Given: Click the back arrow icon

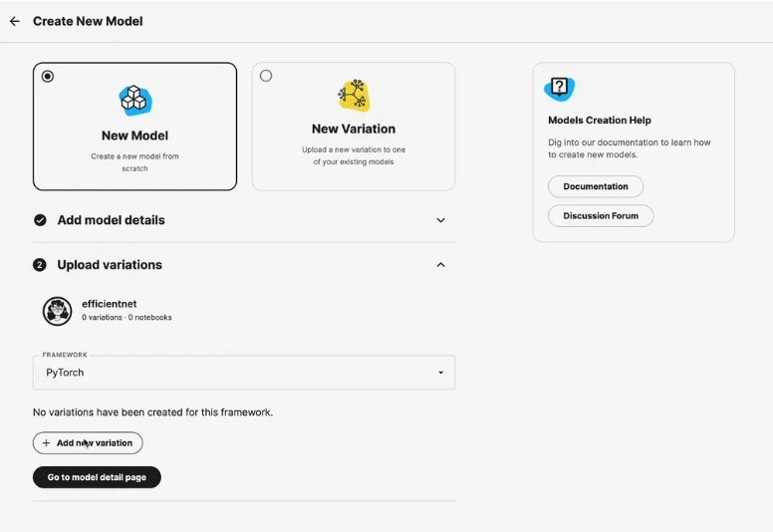Looking at the screenshot, I should 14,21.
